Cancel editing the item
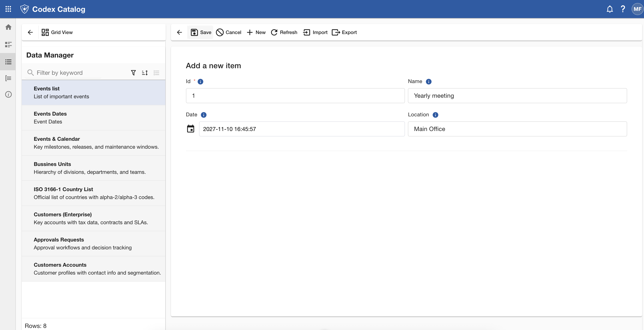The image size is (644, 330). [229, 32]
